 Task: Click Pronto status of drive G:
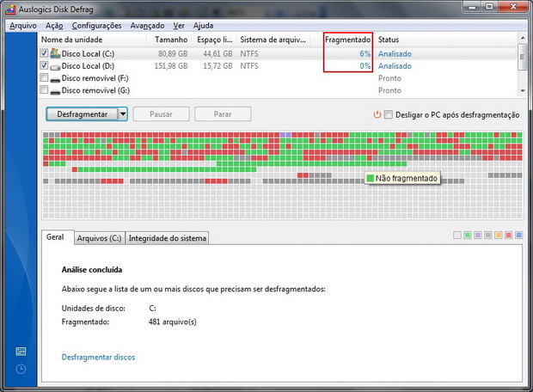pos(389,90)
